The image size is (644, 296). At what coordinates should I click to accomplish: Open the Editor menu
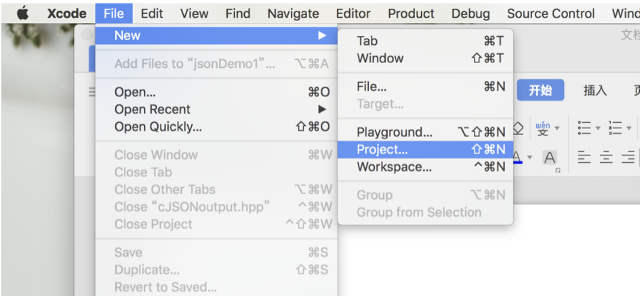pos(353,14)
